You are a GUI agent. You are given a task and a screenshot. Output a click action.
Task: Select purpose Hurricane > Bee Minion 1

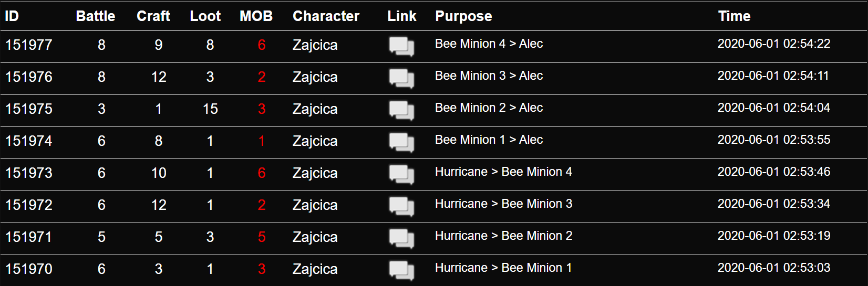click(x=503, y=268)
